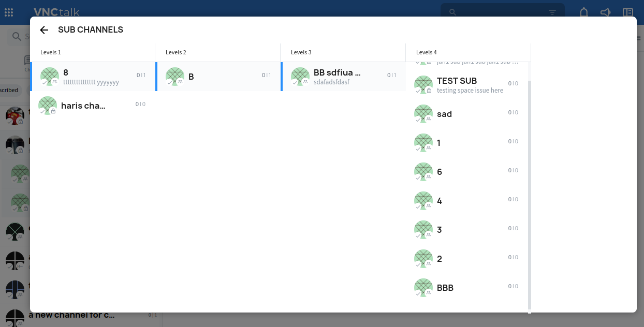The image size is (644, 327).
Task: Select sub channel named 3
Action: [440, 230]
